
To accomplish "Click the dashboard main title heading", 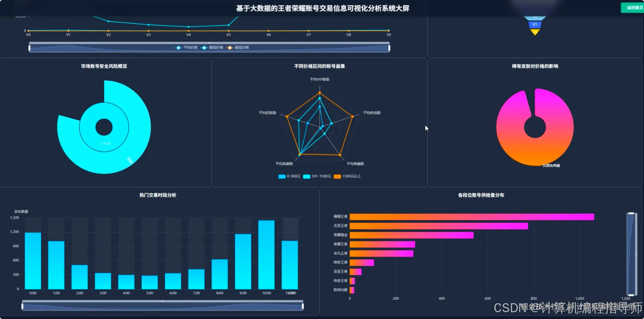I will point(322,8).
